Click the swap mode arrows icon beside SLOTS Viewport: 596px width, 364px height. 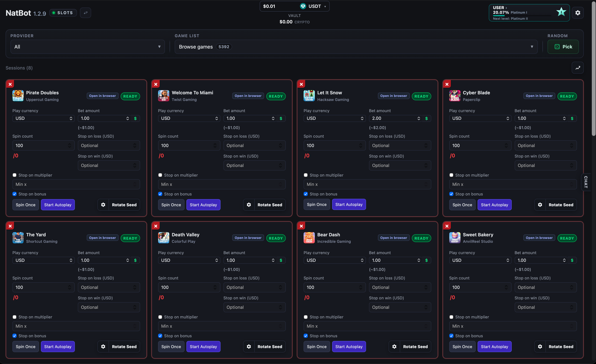85,13
